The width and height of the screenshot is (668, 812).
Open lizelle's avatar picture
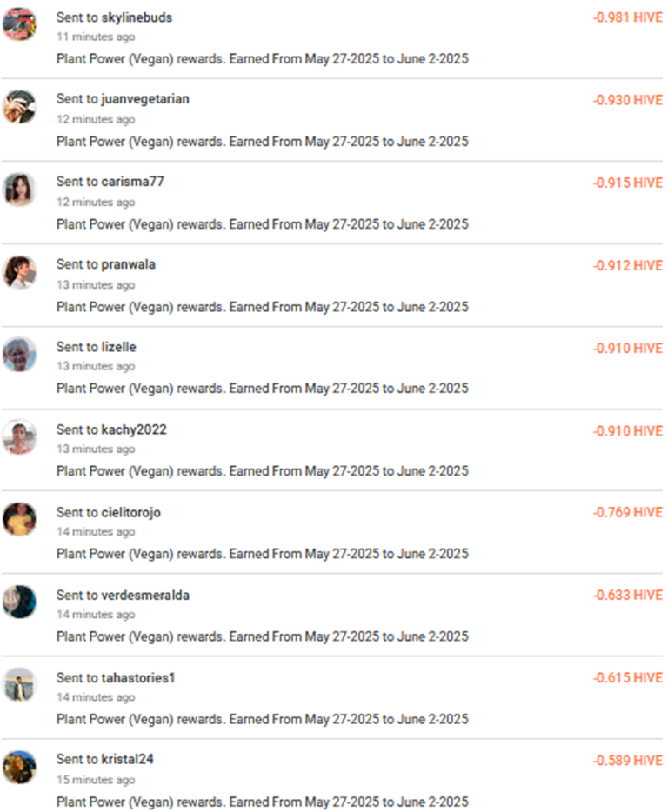19,355
